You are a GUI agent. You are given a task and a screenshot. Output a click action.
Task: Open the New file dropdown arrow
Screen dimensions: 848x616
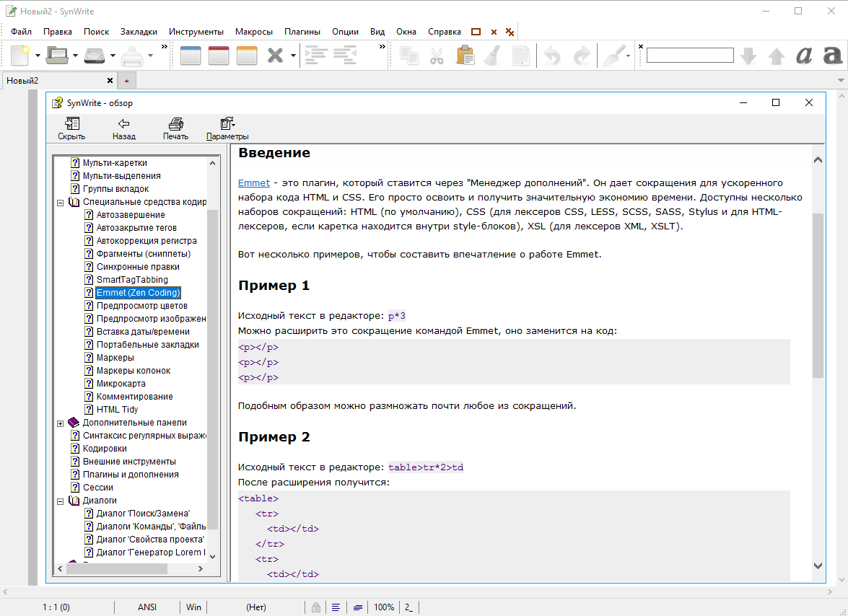(38, 55)
